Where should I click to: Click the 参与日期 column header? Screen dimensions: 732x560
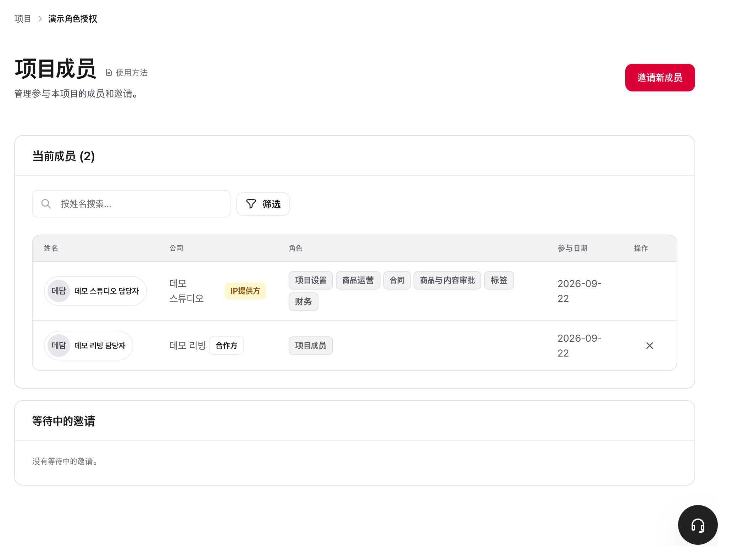point(572,248)
